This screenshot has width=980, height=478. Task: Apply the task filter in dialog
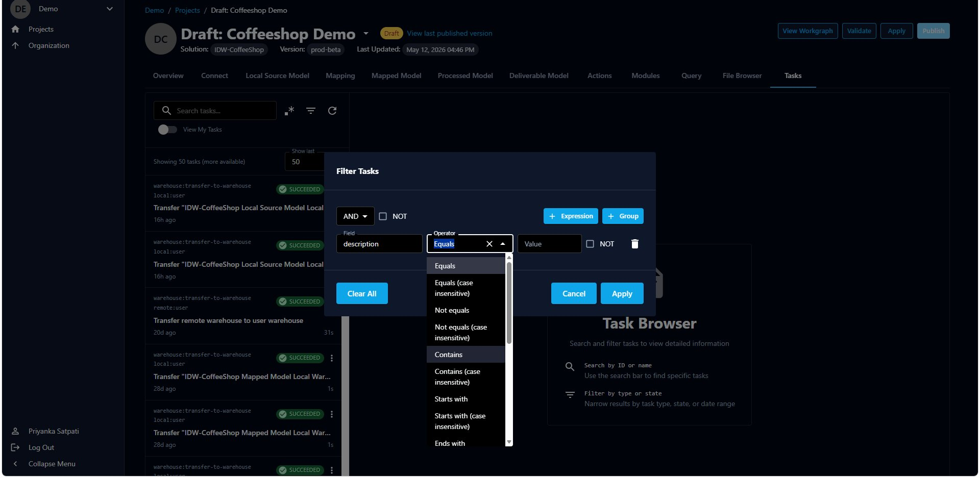point(622,293)
